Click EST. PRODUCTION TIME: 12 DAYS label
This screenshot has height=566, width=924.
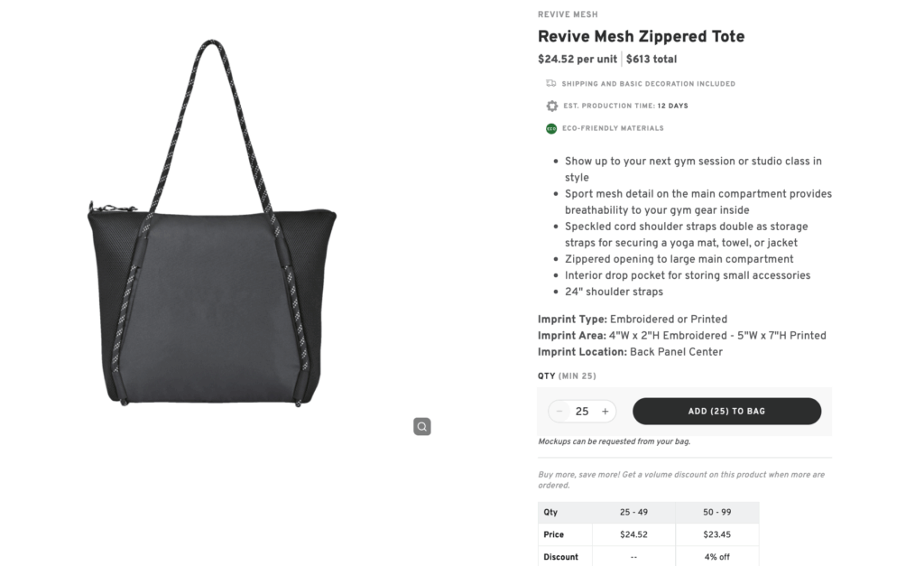(x=626, y=106)
